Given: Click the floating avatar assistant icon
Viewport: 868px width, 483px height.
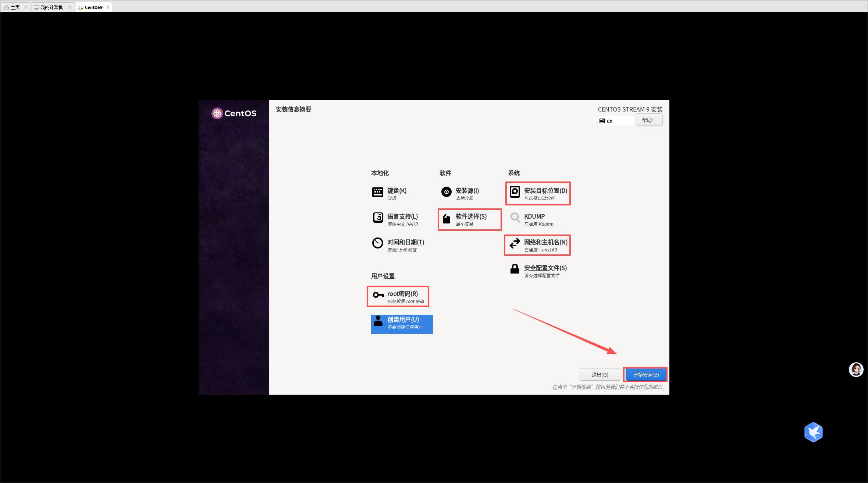Looking at the screenshot, I should tap(856, 370).
